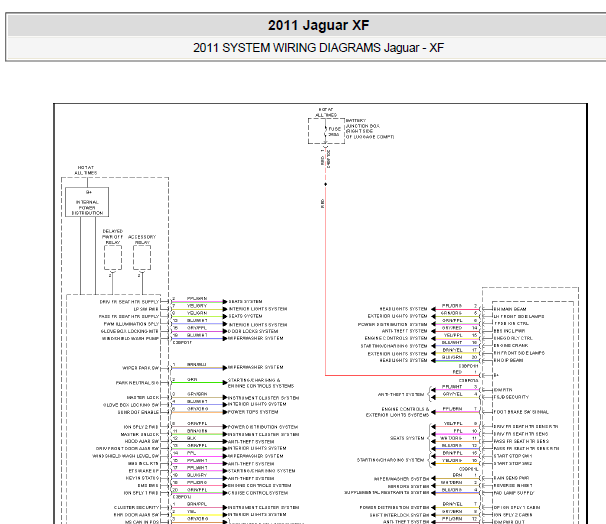Click the "PAD LAMP SUPPLY" label
Viewport: 606px width, 524px height.
click(514, 493)
